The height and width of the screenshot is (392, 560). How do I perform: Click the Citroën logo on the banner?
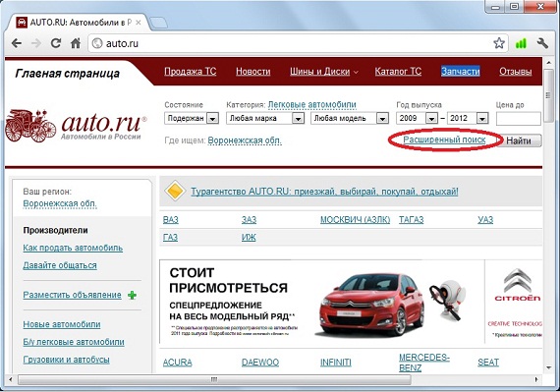[x=518, y=286]
